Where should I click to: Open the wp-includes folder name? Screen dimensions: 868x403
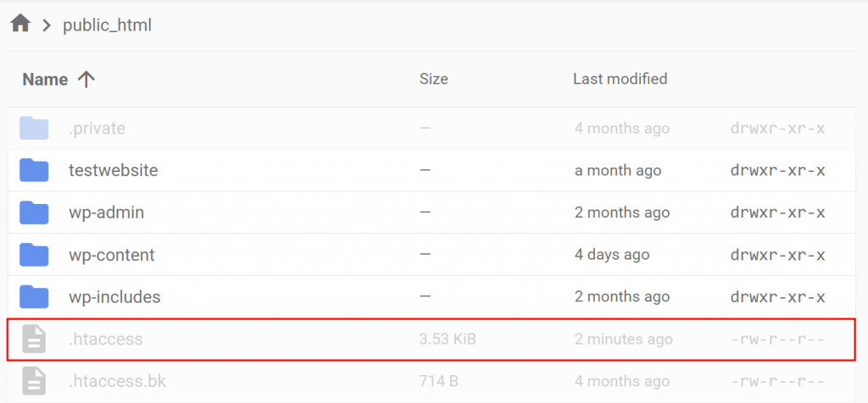114,297
